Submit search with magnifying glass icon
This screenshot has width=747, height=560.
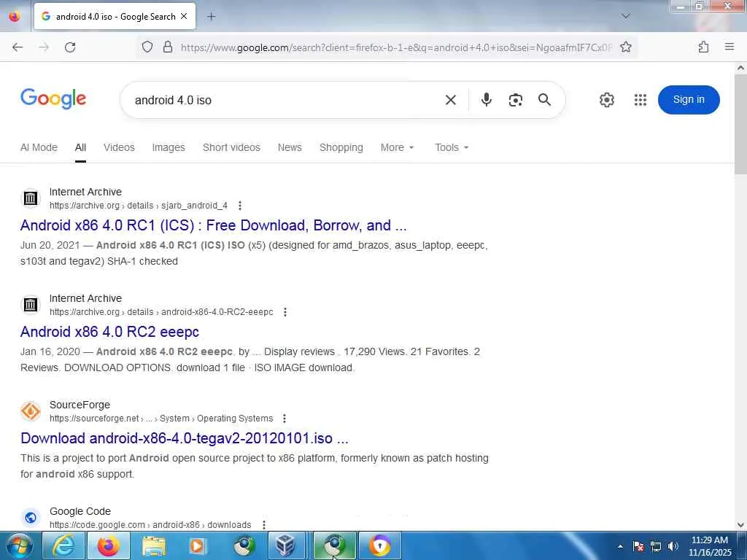point(544,99)
